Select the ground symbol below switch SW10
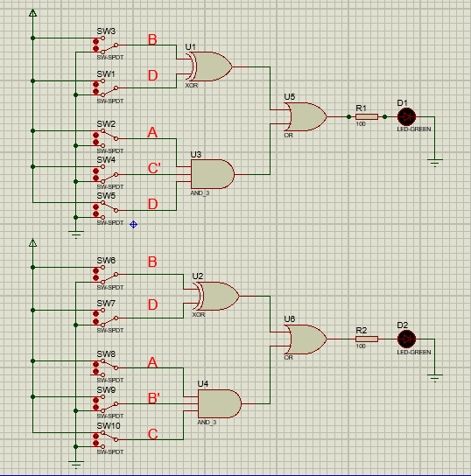471x476 pixels. [76, 465]
